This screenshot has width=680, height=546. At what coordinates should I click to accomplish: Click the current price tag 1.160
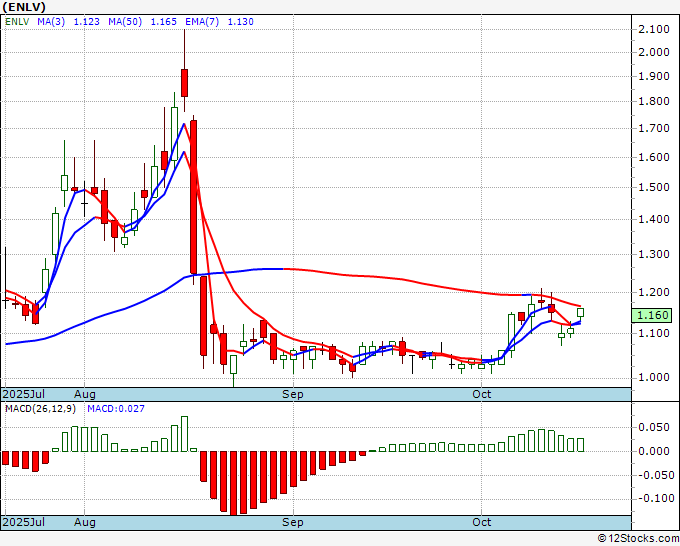[x=652, y=315]
